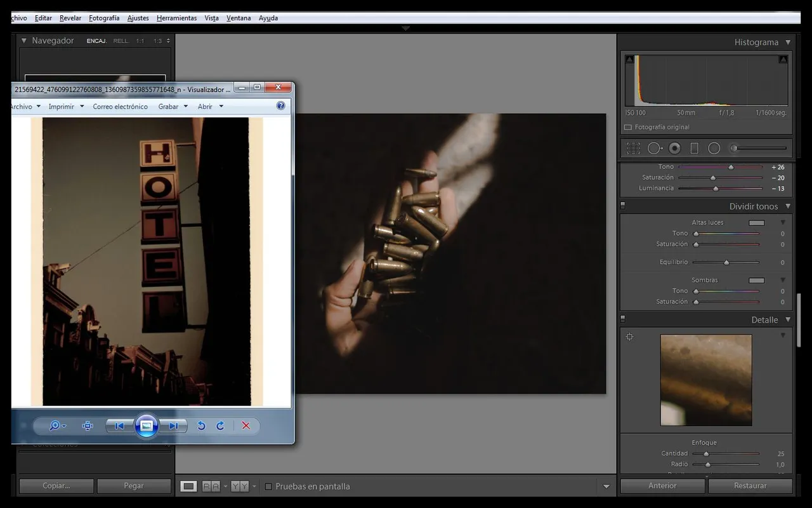
Task: Click the Copiar... button
Action: [x=56, y=486]
